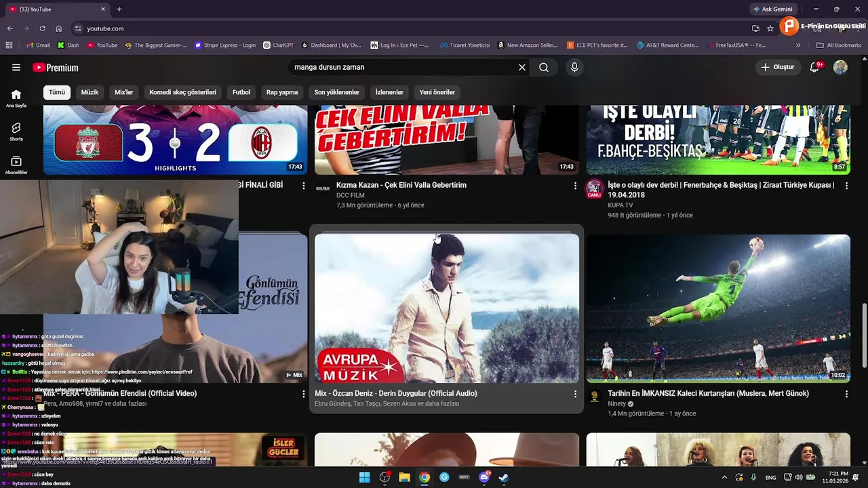Viewport: 868px width, 488px height.
Task: Open Mix - Özcan Deniz - Derin Duygular title
Action: pos(396,393)
